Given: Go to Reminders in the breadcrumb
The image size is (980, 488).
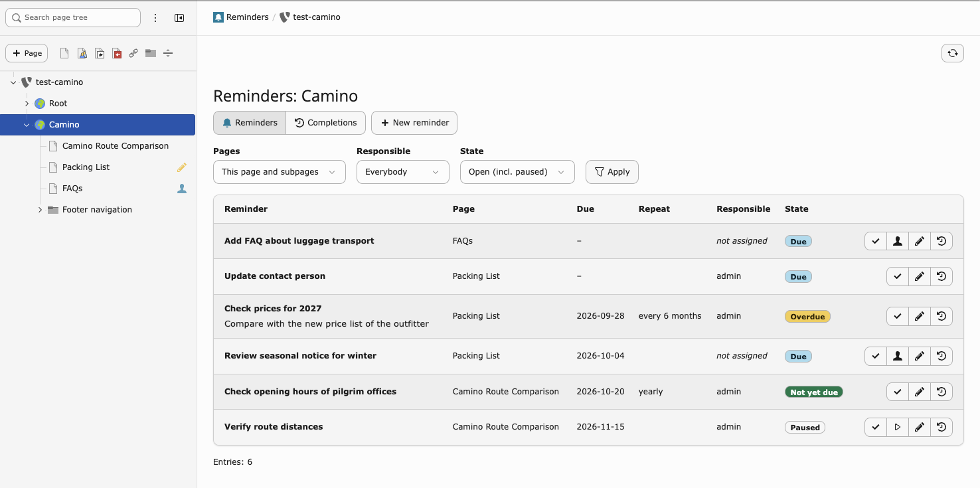Looking at the screenshot, I should point(241,17).
